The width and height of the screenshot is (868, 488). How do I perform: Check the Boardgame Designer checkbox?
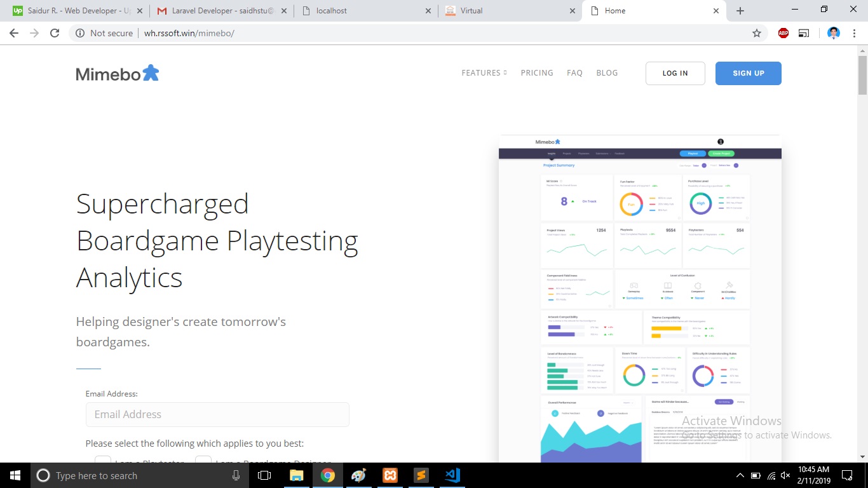tap(203, 460)
